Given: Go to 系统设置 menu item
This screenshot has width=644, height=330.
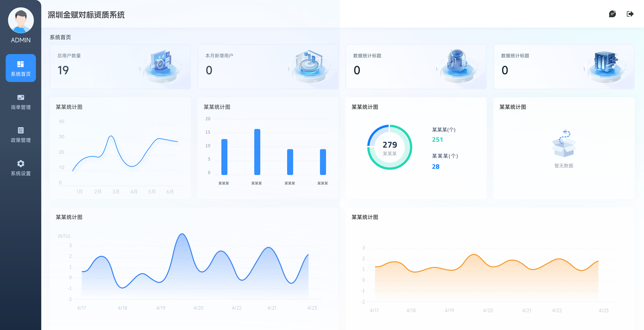Looking at the screenshot, I should (21, 168).
